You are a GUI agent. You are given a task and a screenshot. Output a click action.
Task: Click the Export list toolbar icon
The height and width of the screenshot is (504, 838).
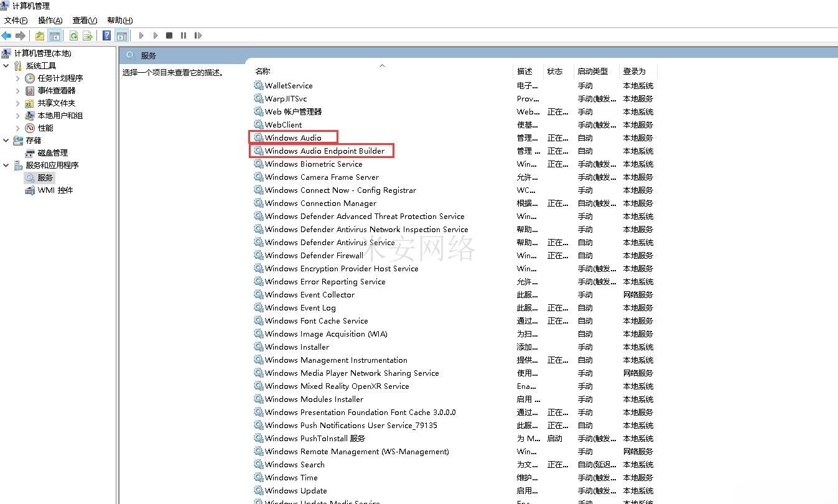point(88,35)
